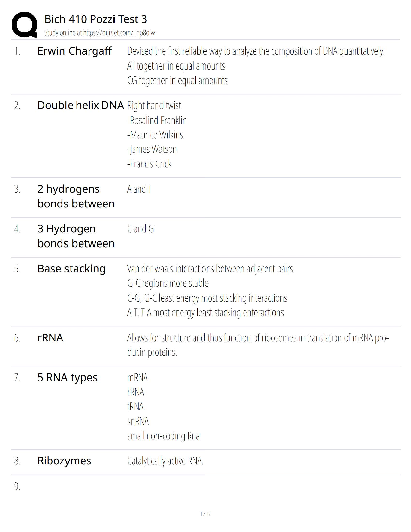This screenshot has width=411, height=532.
Task: Click the James Watson line
Action: [x=152, y=149]
